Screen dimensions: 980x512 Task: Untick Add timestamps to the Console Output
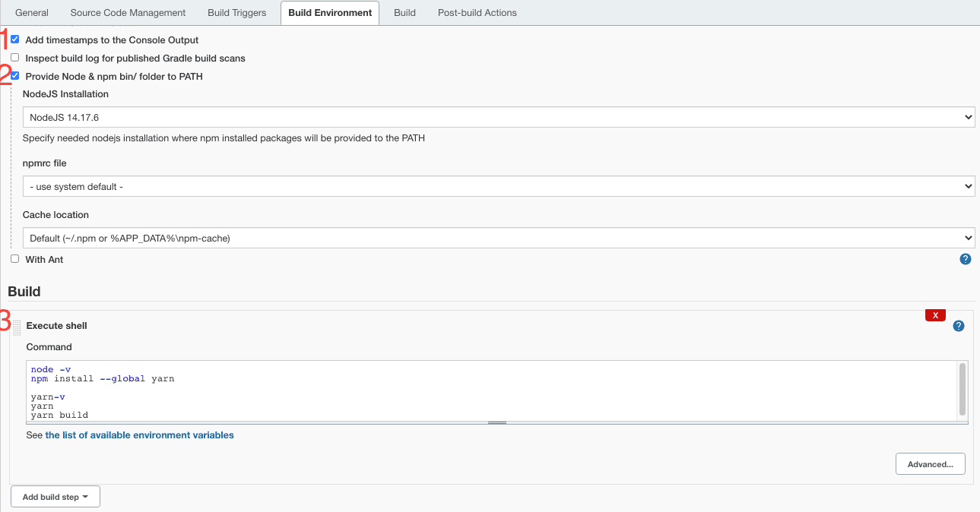(15, 39)
